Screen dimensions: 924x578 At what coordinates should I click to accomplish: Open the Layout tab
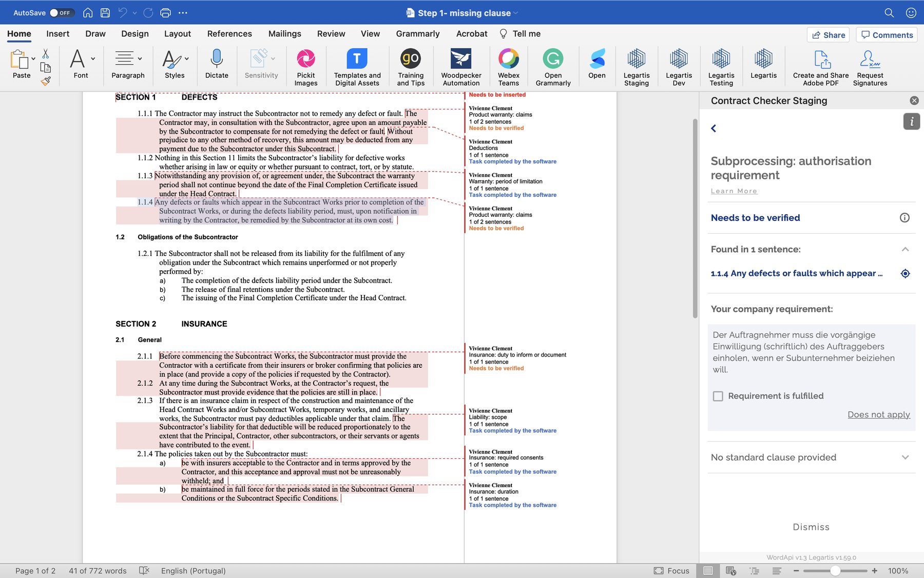click(178, 34)
